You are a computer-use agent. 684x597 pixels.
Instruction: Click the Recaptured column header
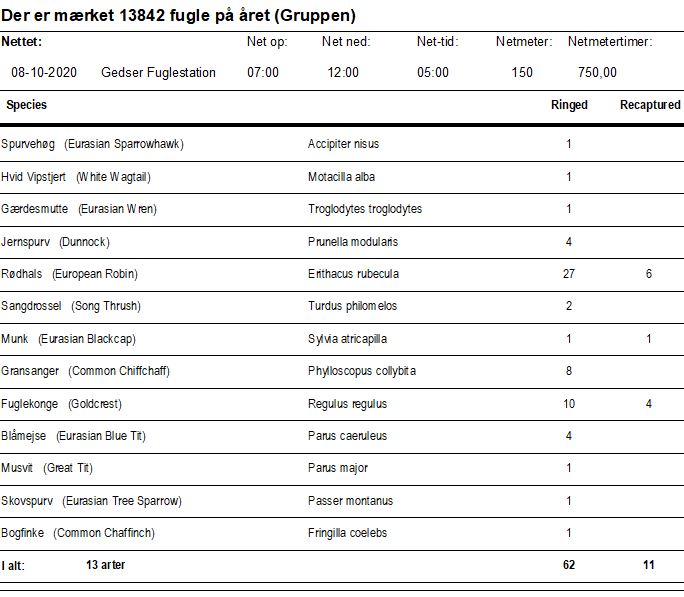coord(650,105)
